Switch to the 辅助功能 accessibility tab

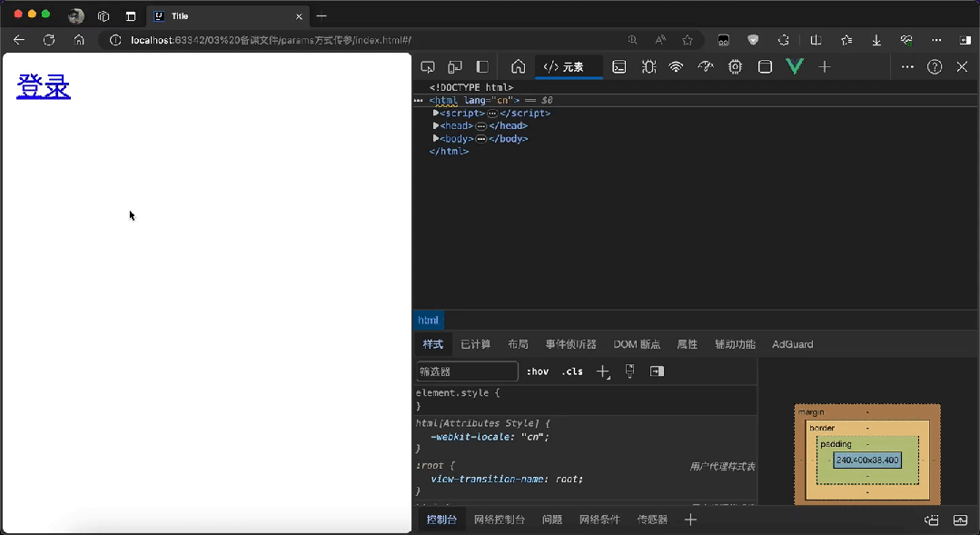coord(735,344)
